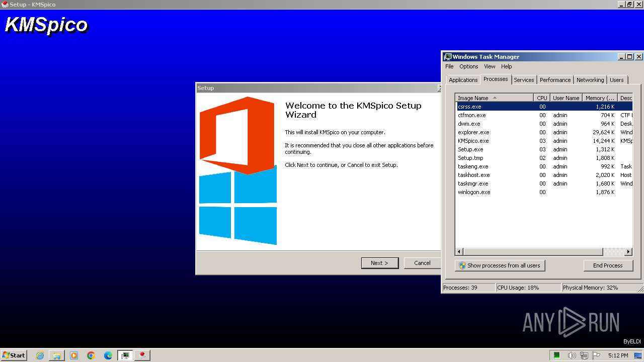Open the Windows Start button

tap(14, 355)
